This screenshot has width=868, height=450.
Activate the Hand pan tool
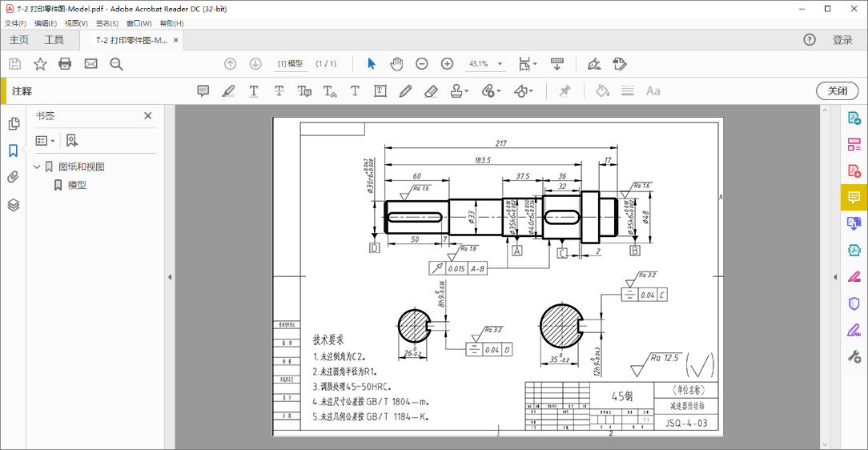click(x=396, y=64)
